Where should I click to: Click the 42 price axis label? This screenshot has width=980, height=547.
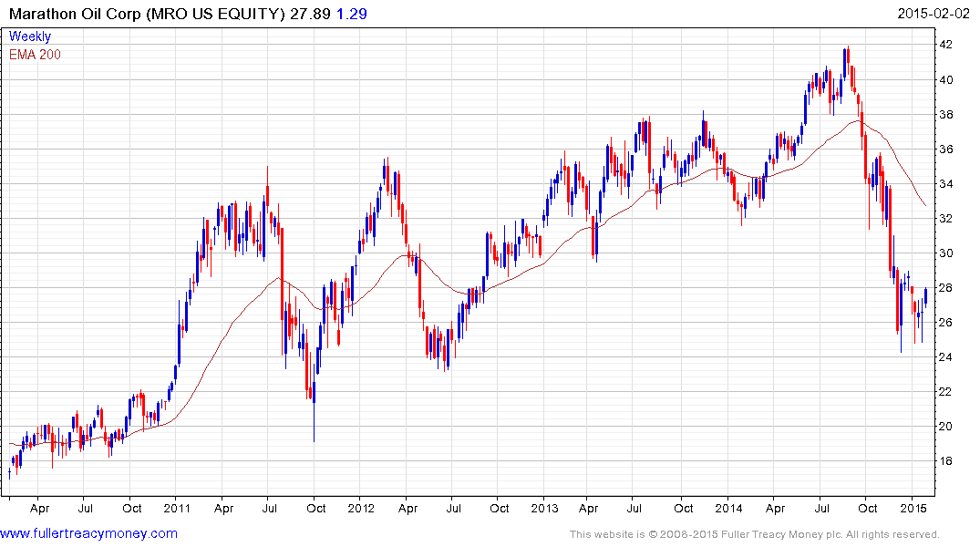point(945,45)
